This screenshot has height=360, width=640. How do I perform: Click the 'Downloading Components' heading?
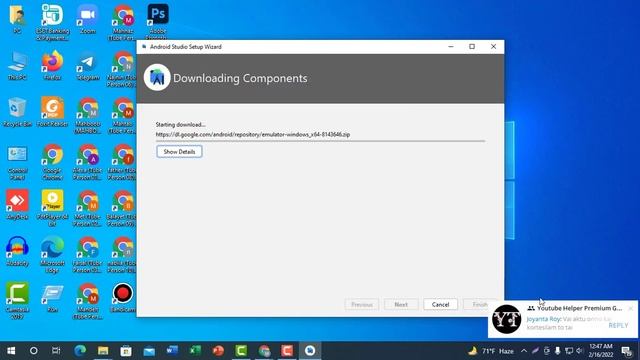[x=240, y=78]
